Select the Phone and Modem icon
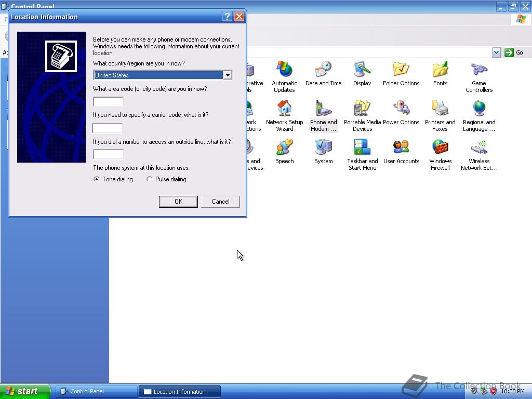Screen dimensions: 532x399 (323, 108)
